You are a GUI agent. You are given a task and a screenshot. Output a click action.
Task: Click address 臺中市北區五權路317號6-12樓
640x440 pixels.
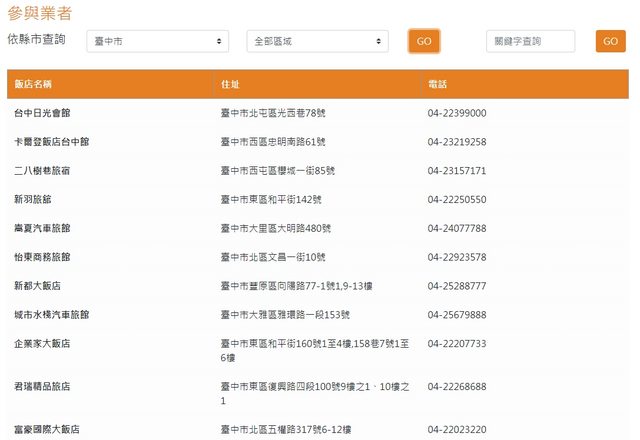pyautogui.click(x=286, y=429)
